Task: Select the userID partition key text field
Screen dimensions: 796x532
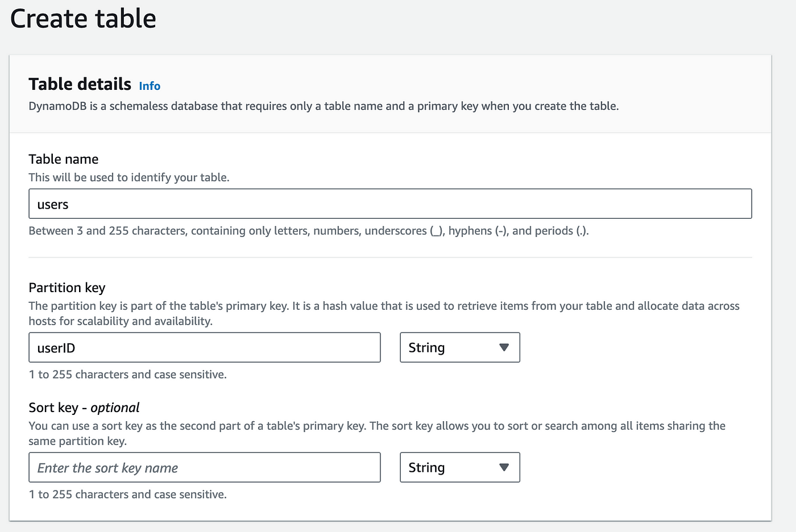Action: click(204, 347)
